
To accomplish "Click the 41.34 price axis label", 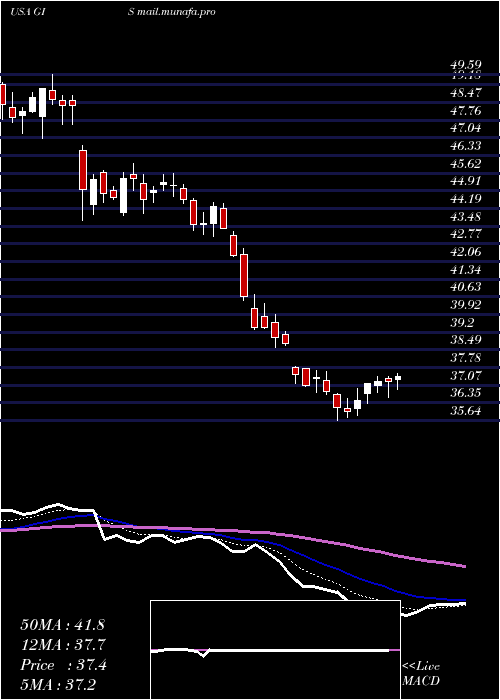I will click(x=466, y=270).
